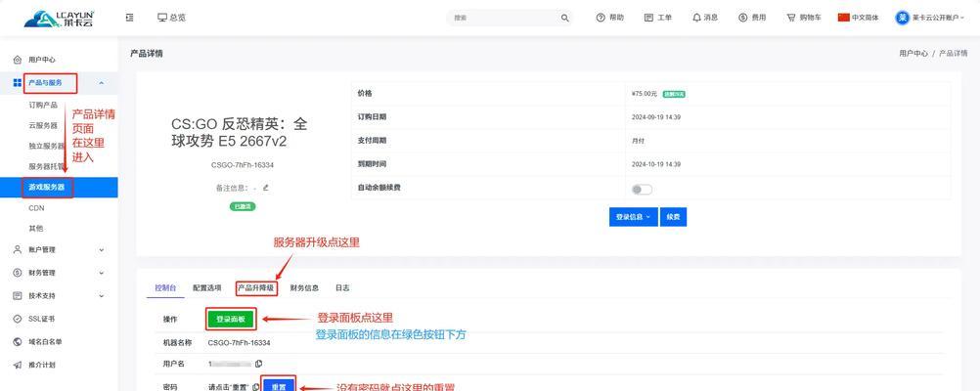Open the 费用 billing coin icon
Image resolution: width=980 pixels, height=391 pixels.
coord(743,18)
